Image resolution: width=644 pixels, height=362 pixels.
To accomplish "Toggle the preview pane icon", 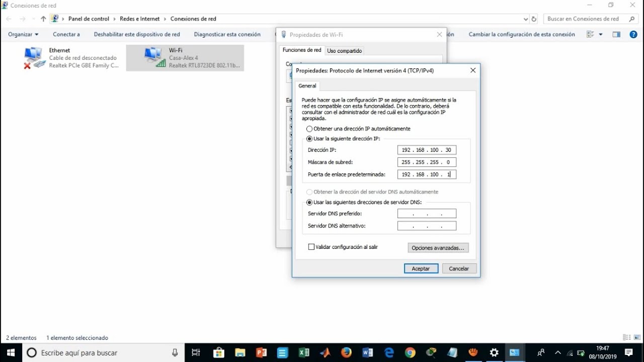I will [616, 34].
